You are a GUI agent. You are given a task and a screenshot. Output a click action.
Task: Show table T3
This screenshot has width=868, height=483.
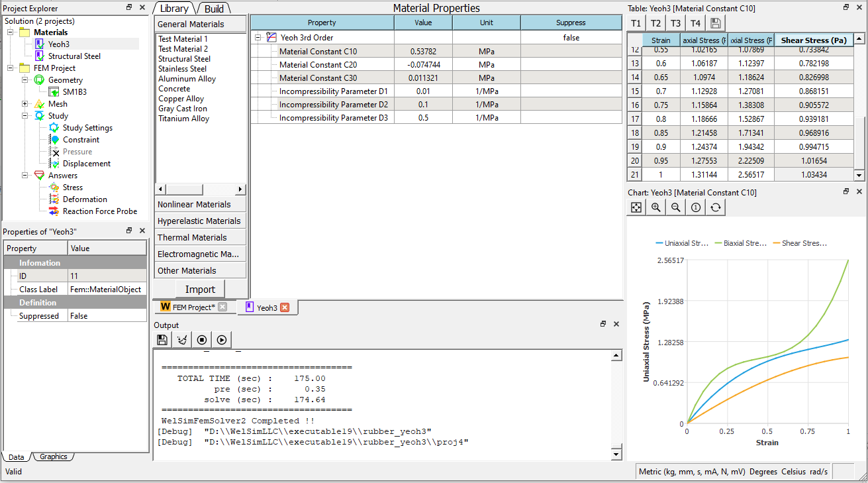tap(675, 23)
